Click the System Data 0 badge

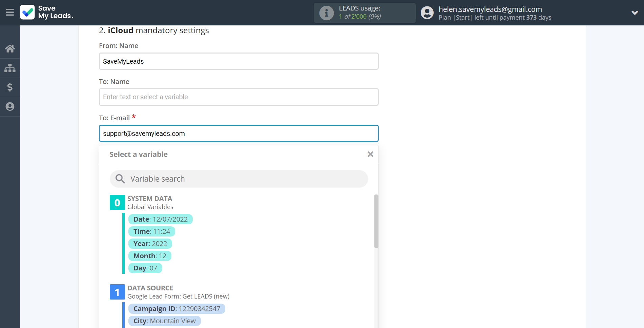tap(117, 203)
